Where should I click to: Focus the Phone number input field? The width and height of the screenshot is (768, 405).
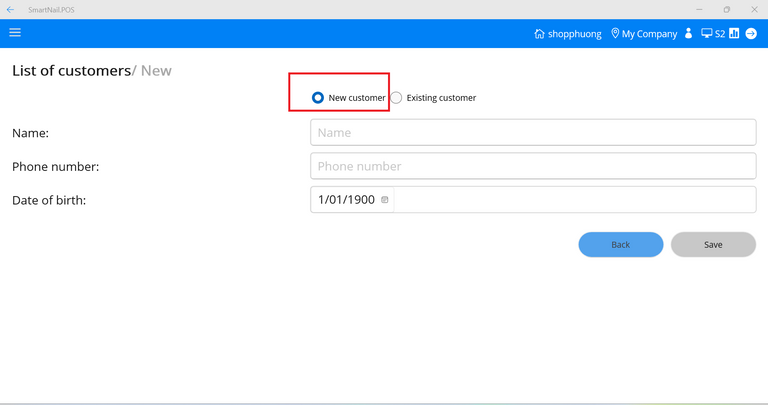pyautogui.click(x=533, y=166)
